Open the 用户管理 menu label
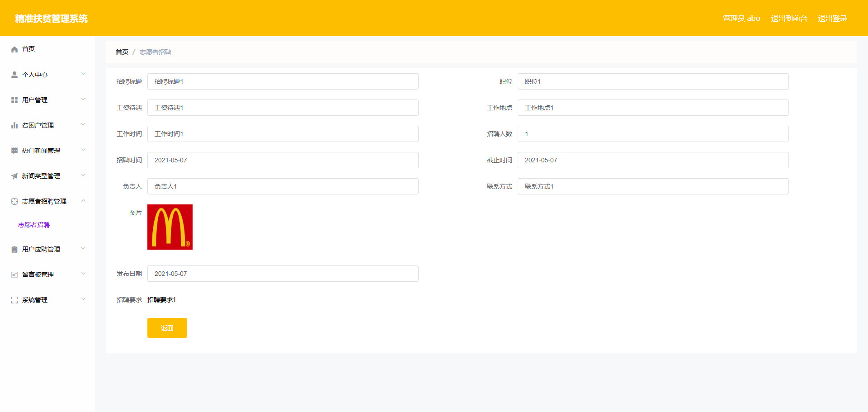Screen dimensions: 868x412 (x=35, y=100)
